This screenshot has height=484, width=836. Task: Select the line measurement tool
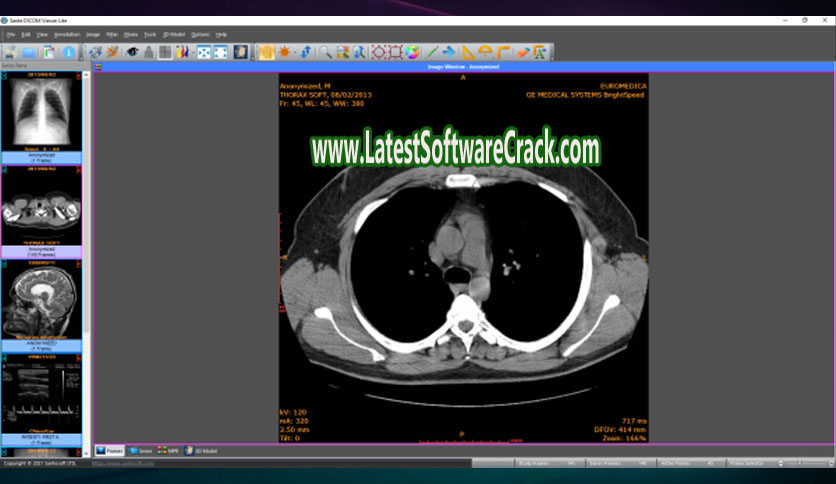(x=432, y=52)
